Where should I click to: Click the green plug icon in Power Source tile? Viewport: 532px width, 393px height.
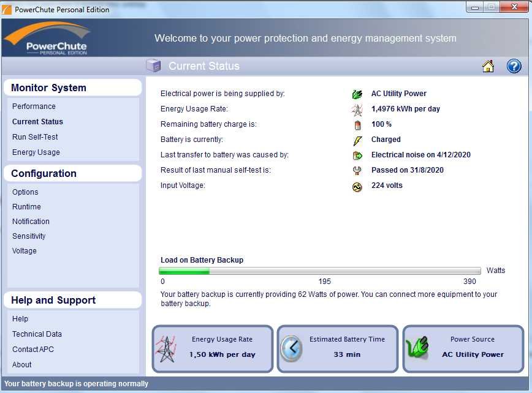click(x=417, y=348)
